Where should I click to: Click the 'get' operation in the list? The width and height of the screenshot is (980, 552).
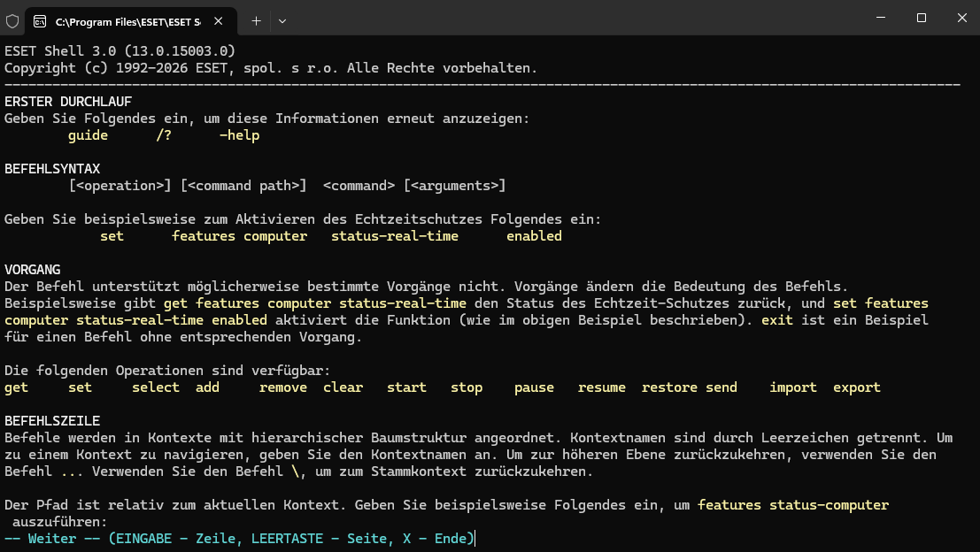[x=16, y=387]
